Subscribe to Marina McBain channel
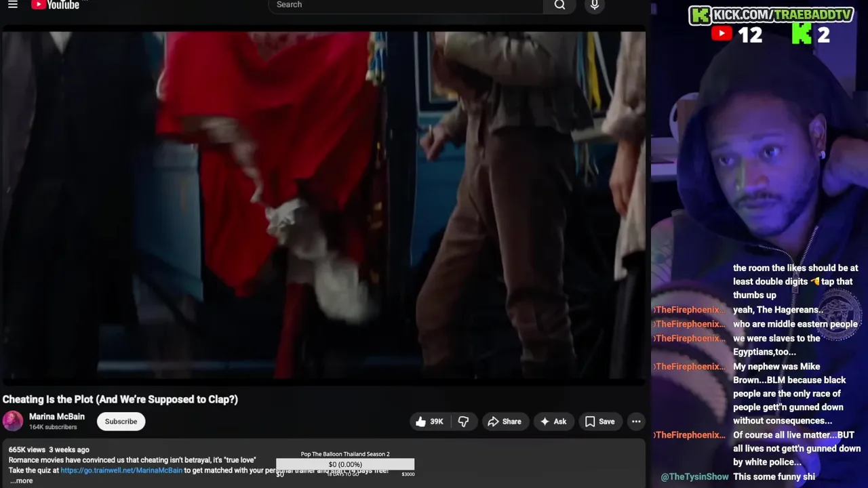This screenshot has height=488, width=868. coord(121,422)
